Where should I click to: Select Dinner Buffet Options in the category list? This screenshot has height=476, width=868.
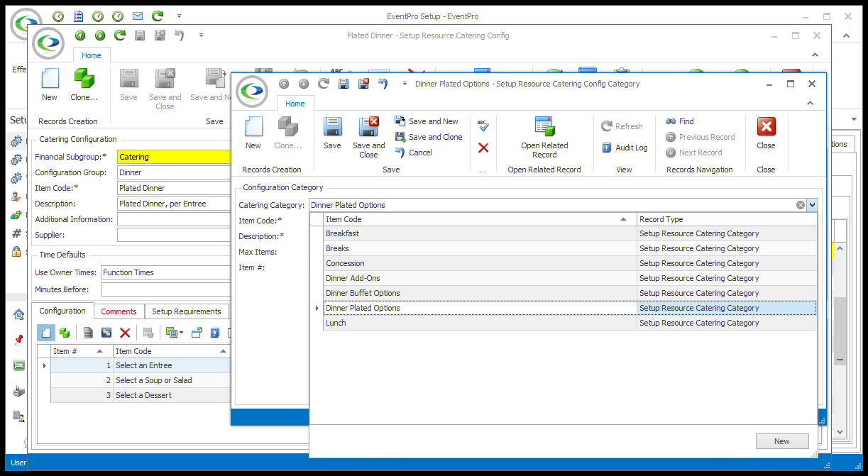(570, 293)
